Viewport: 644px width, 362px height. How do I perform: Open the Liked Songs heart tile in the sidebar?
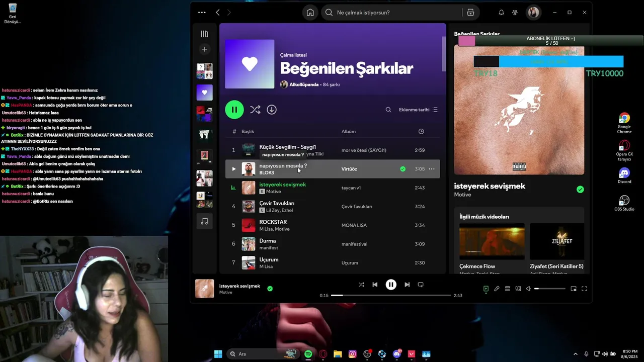pos(204,93)
